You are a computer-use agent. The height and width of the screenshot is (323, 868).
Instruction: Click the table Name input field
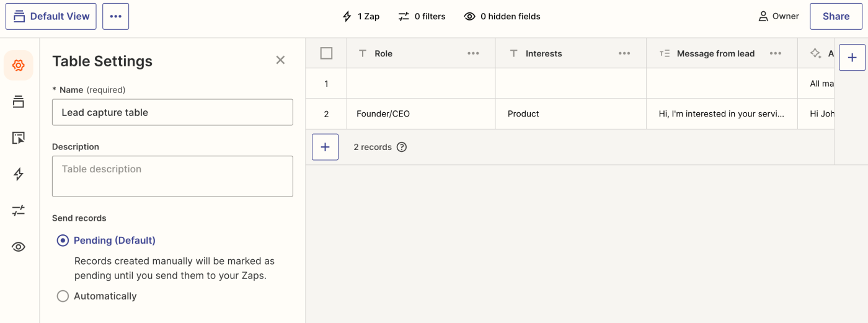(172, 112)
